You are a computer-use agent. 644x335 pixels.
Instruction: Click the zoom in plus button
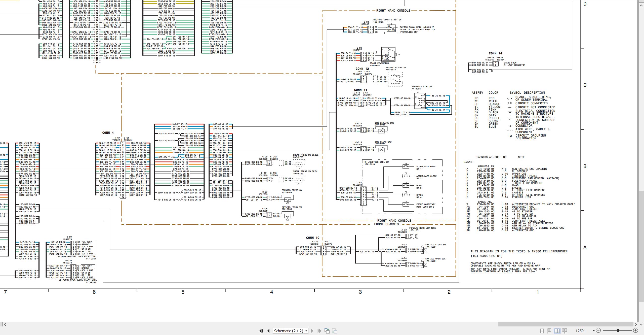point(635,330)
